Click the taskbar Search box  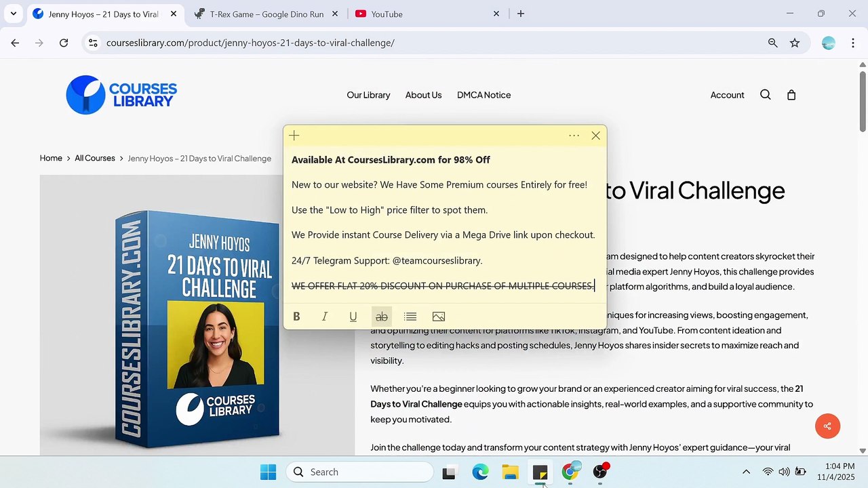[x=360, y=472]
